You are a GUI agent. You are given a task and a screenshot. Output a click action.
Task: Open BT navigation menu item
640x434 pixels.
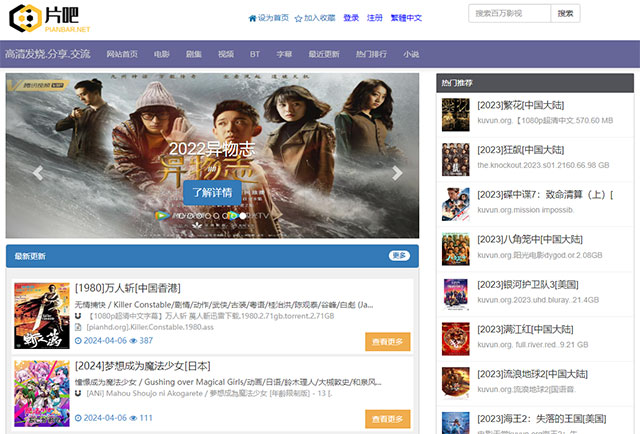pos(255,54)
